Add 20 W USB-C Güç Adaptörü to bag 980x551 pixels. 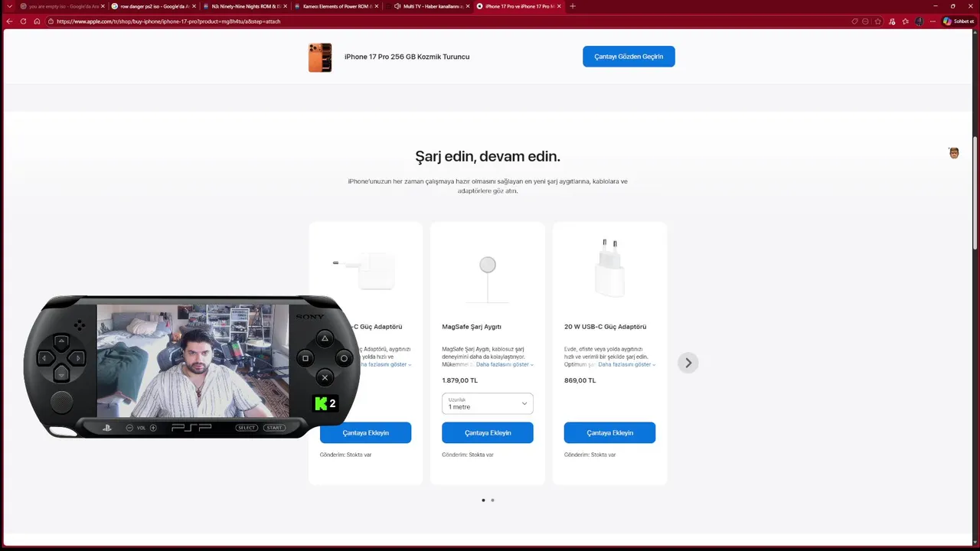tap(609, 432)
